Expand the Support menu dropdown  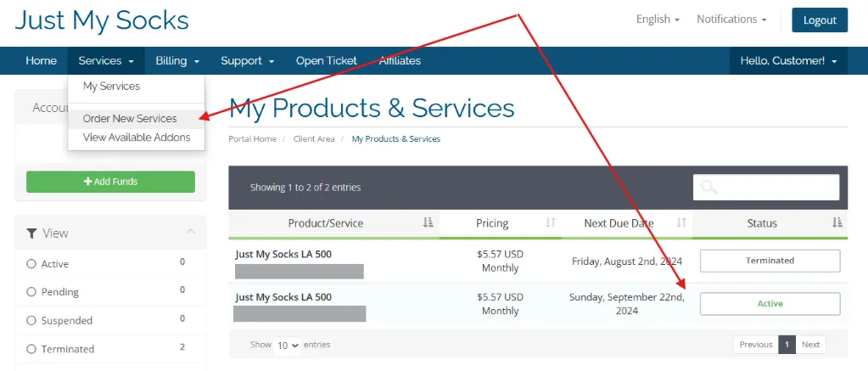(248, 61)
